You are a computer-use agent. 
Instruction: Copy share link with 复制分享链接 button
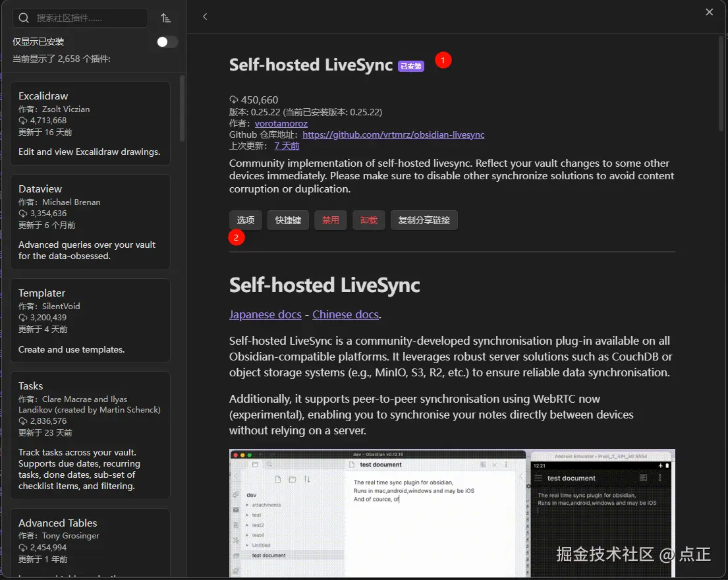(x=424, y=220)
